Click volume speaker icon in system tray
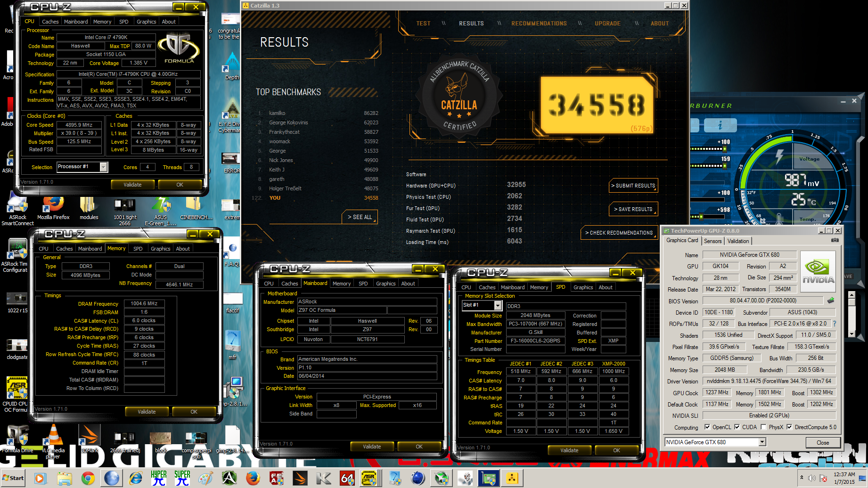The width and height of the screenshot is (868, 488). pos(812,478)
